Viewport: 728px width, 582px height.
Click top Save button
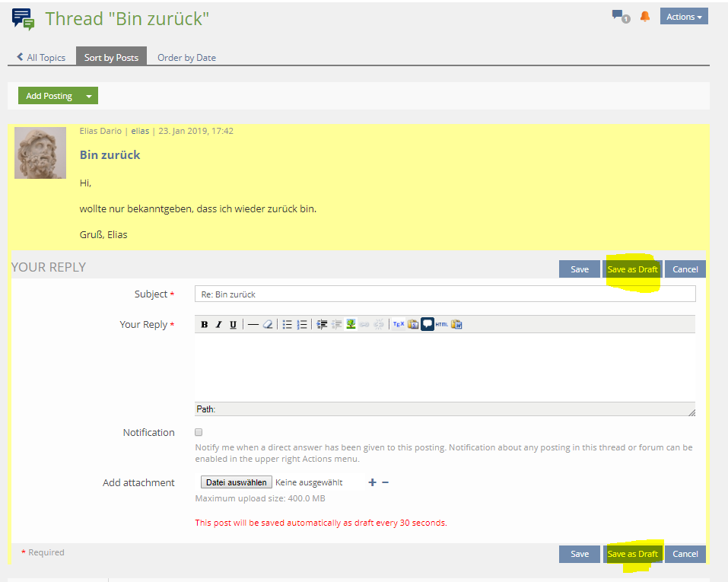tap(580, 269)
